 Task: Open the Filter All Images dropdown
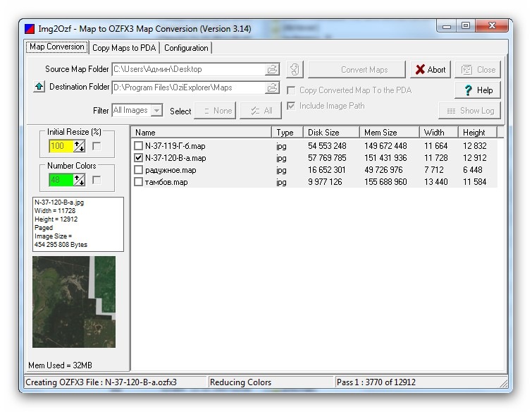(x=156, y=110)
